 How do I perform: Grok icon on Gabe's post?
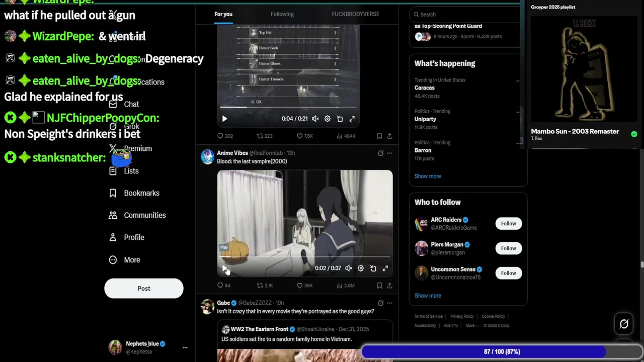(380, 303)
